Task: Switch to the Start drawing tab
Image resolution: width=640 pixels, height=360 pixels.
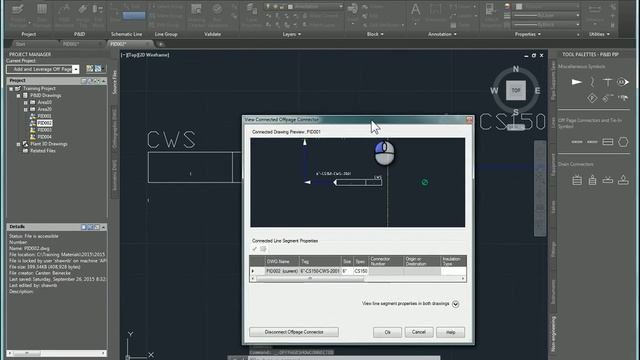Action: click(20, 44)
